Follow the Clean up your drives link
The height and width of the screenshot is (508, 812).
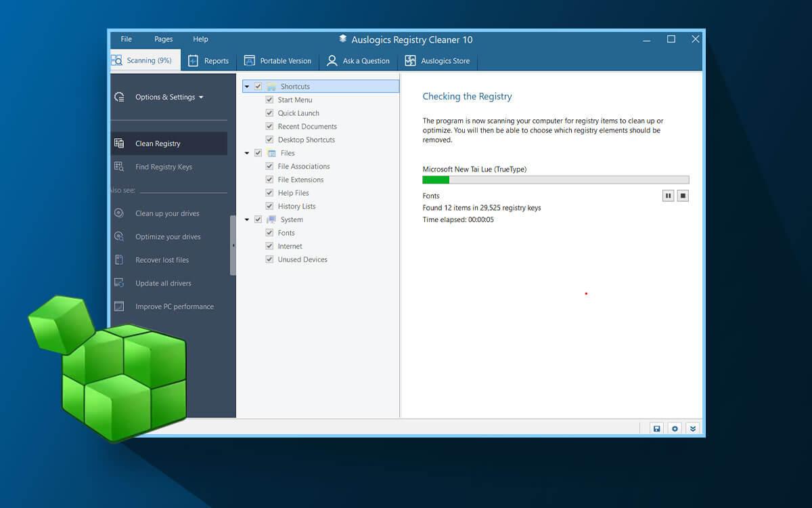[167, 213]
